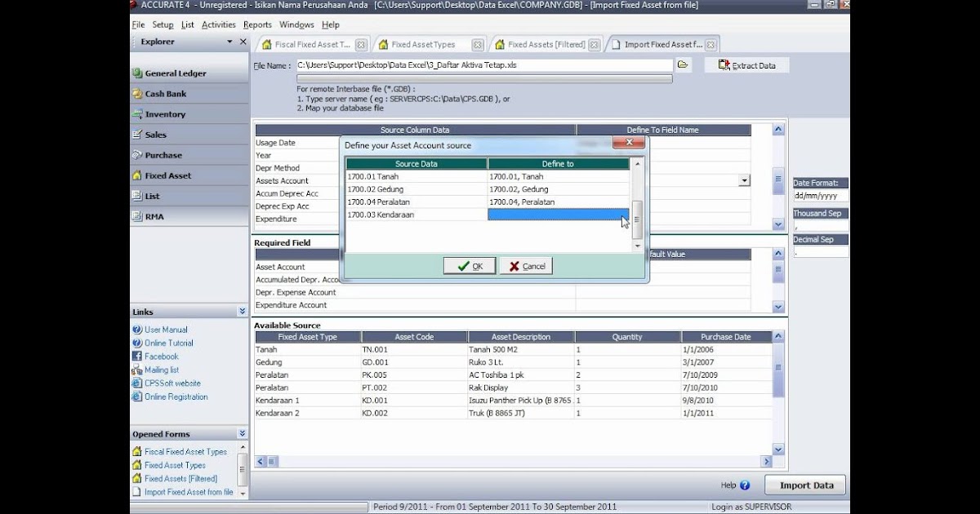Click the file loading progress bar
This screenshot has width=980, height=514.
[485, 79]
